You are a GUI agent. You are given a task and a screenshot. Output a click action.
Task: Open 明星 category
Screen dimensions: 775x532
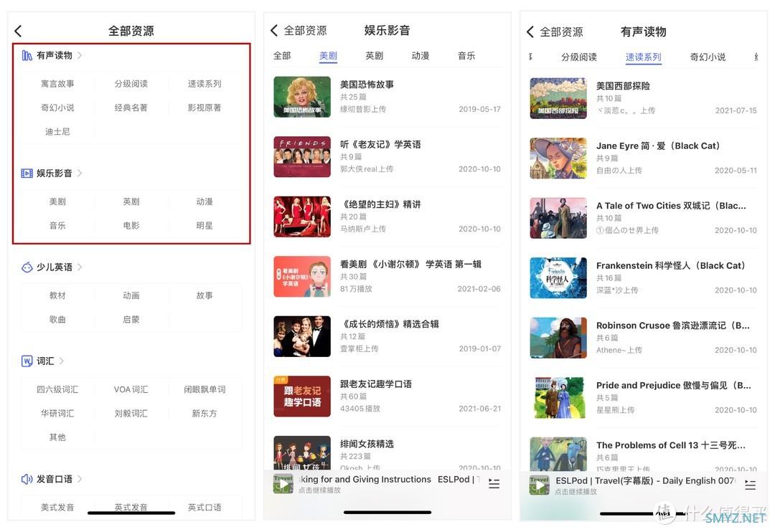[205, 226]
